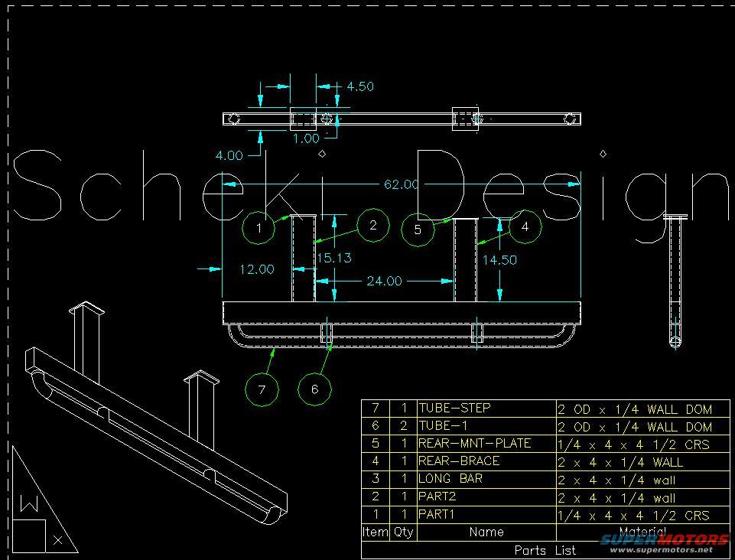Select the 4.50 dimension in top view
Screen dimensions: 735x560
[x=359, y=86]
